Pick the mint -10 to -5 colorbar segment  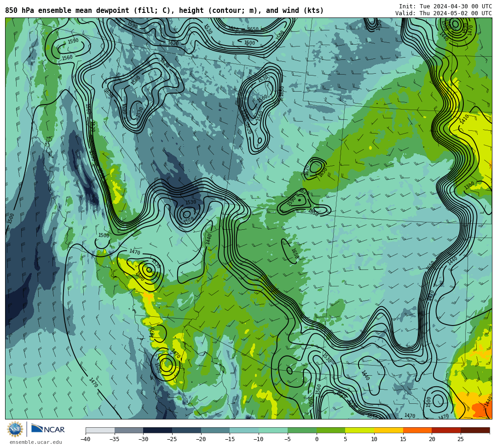tap(273, 430)
